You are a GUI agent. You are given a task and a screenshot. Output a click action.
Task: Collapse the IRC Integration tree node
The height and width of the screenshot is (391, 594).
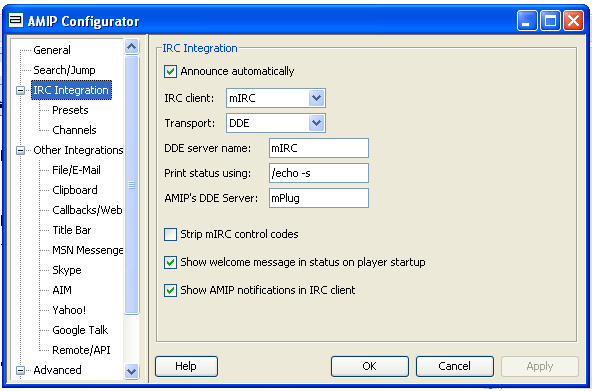point(20,91)
